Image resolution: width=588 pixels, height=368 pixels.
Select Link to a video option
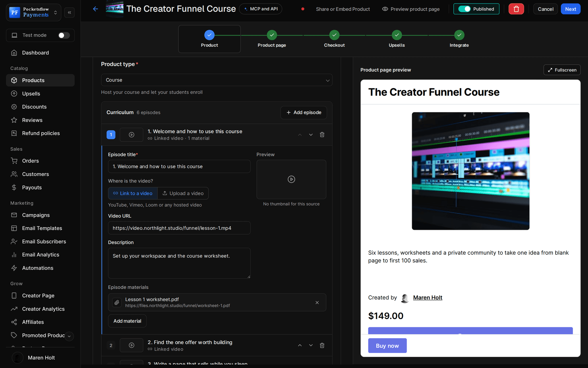(x=133, y=193)
